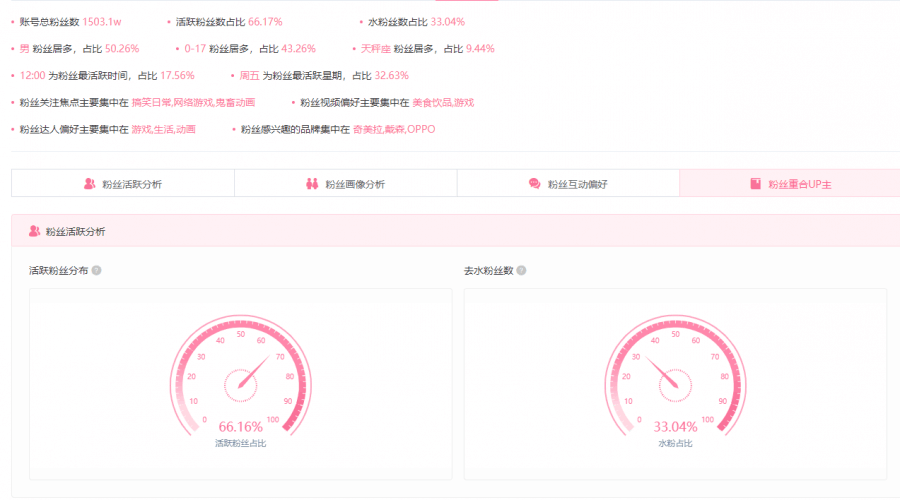
Task: Click the 0-17 age group text
Action: coord(195,49)
